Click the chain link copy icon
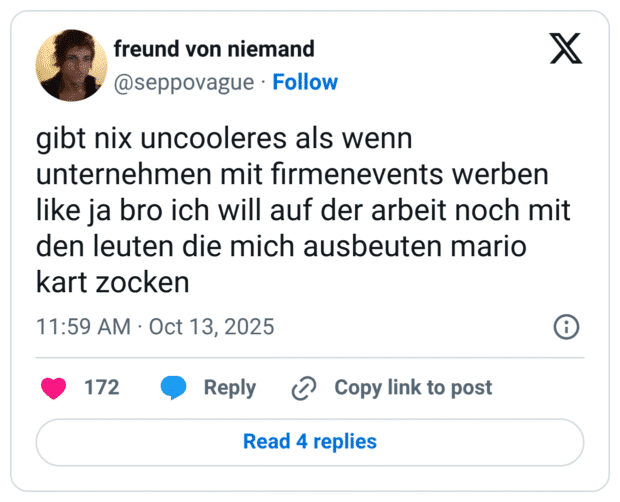The height and width of the screenshot is (502, 620). click(x=303, y=388)
